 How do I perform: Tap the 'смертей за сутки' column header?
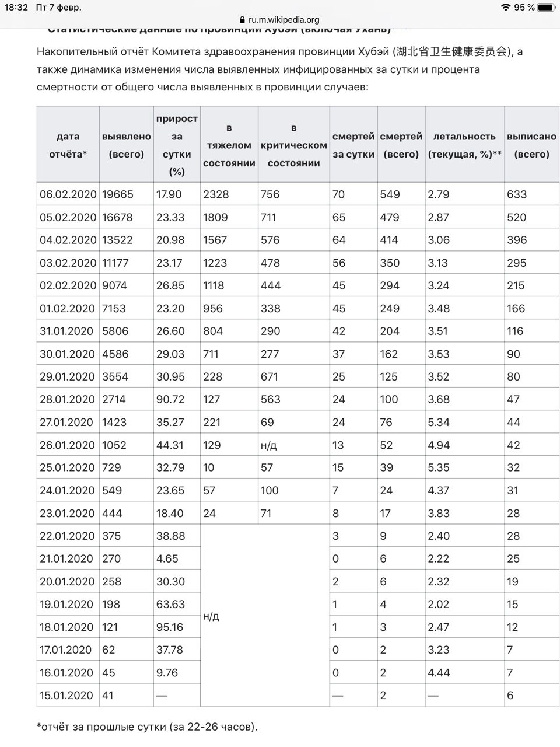[353, 145]
